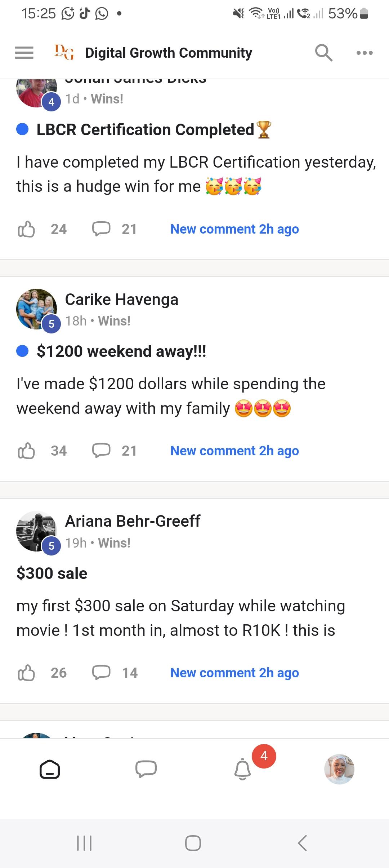Like Ariana's $300 sale post
This screenshot has width=389, height=868.
tap(27, 673)
